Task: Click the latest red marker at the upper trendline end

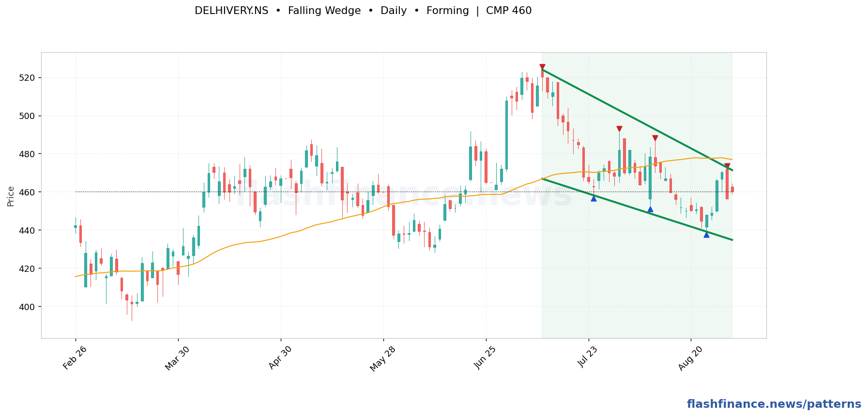Action: pyautogui.click(x=727, y=166)
